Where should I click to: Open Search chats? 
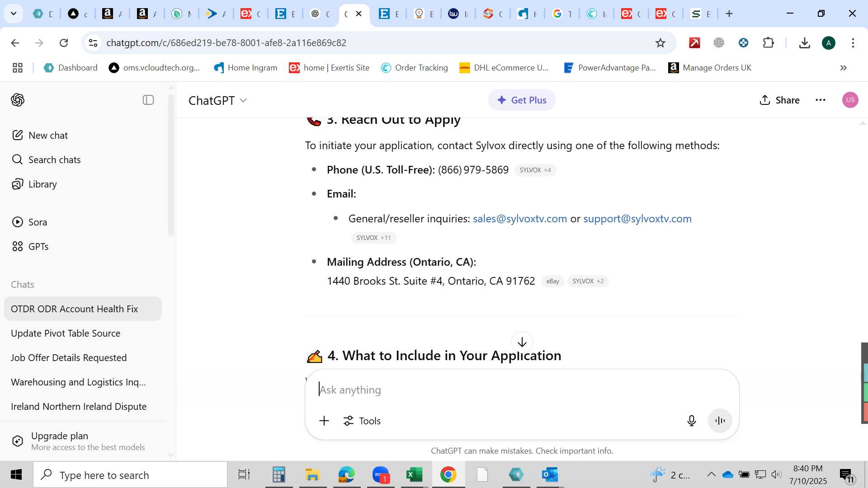pyautogui.click(x=46, y=160)
